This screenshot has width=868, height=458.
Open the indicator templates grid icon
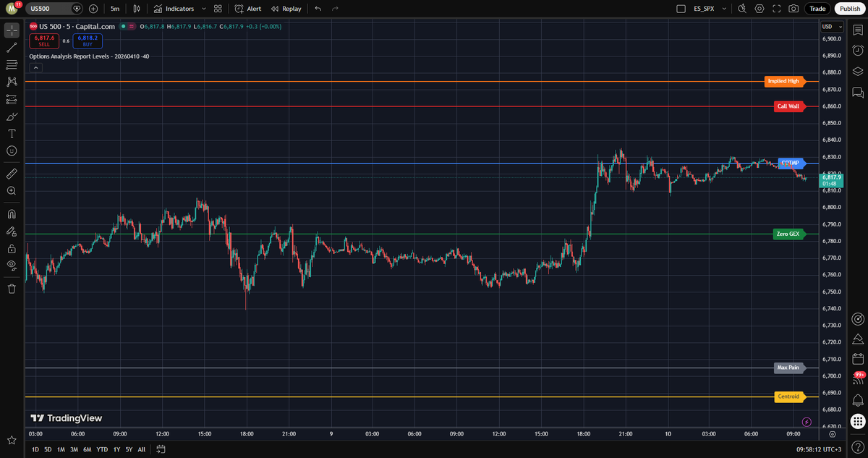click(x=218, y=9)
